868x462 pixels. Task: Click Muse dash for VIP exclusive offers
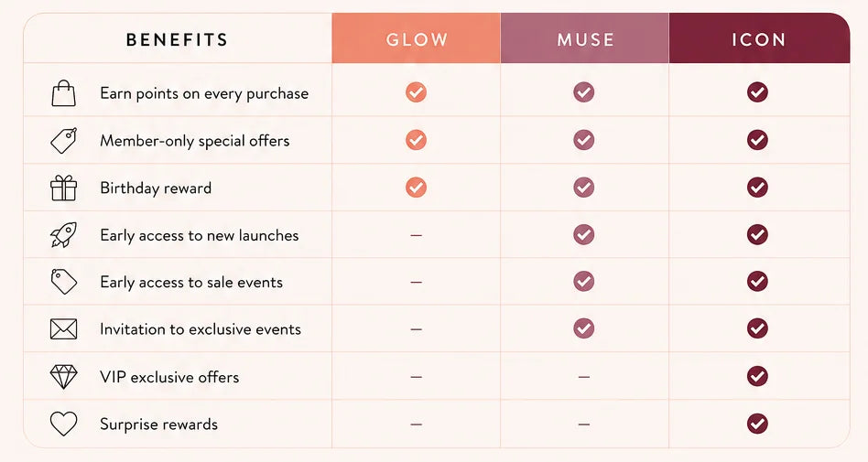coord(584,377)
